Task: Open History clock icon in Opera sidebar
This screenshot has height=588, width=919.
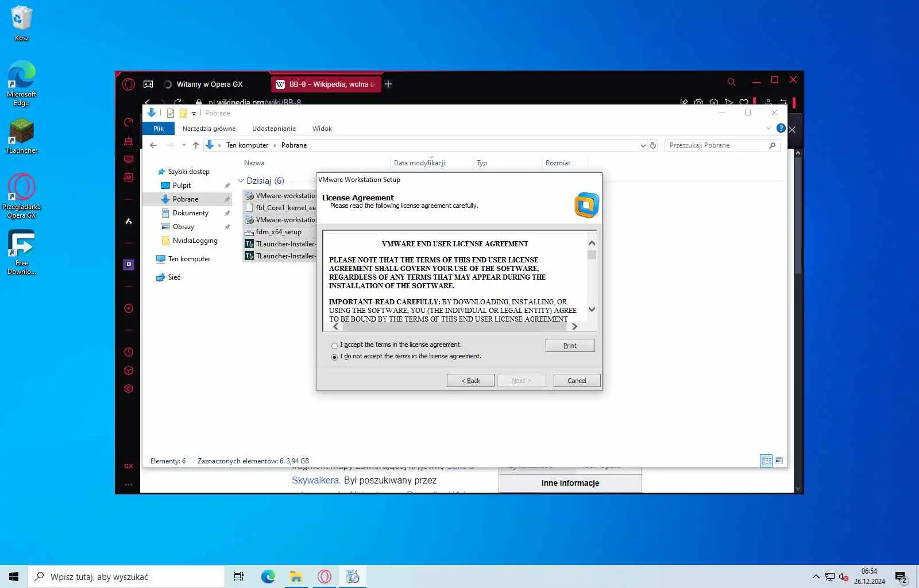Action: coord(129,352)
